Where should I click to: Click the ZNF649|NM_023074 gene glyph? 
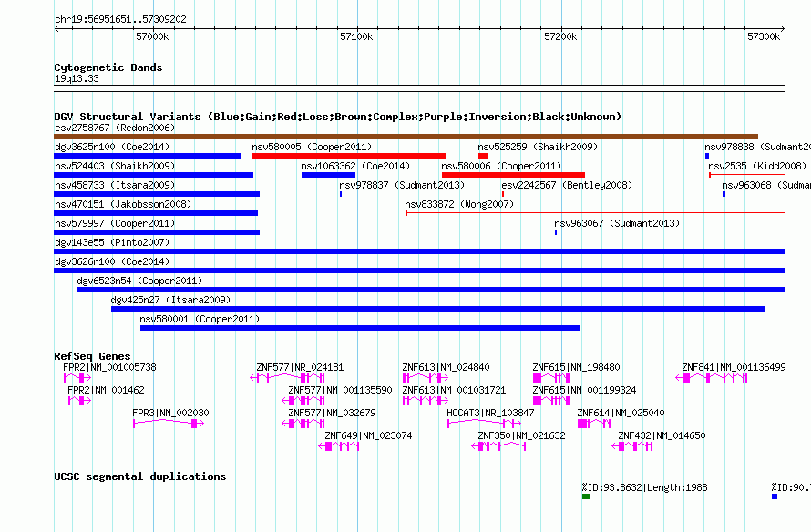pyautogui.click(x=339, y=446)
